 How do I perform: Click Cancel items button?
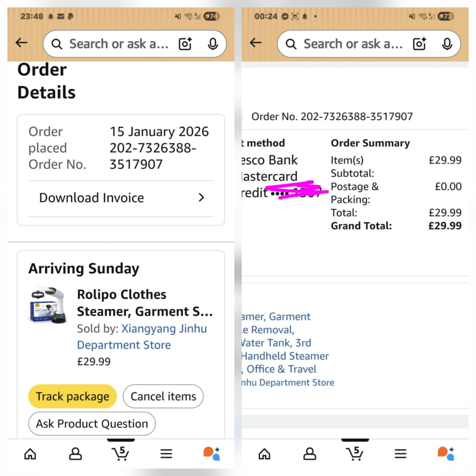(x=163, y=396)
